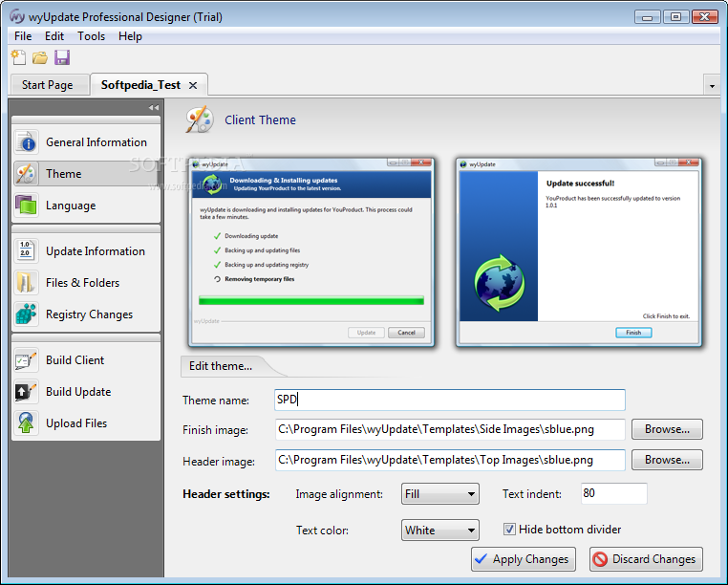Go to Update Information label
The width and height of the screenshot is (728, 585).
(96, 251)
